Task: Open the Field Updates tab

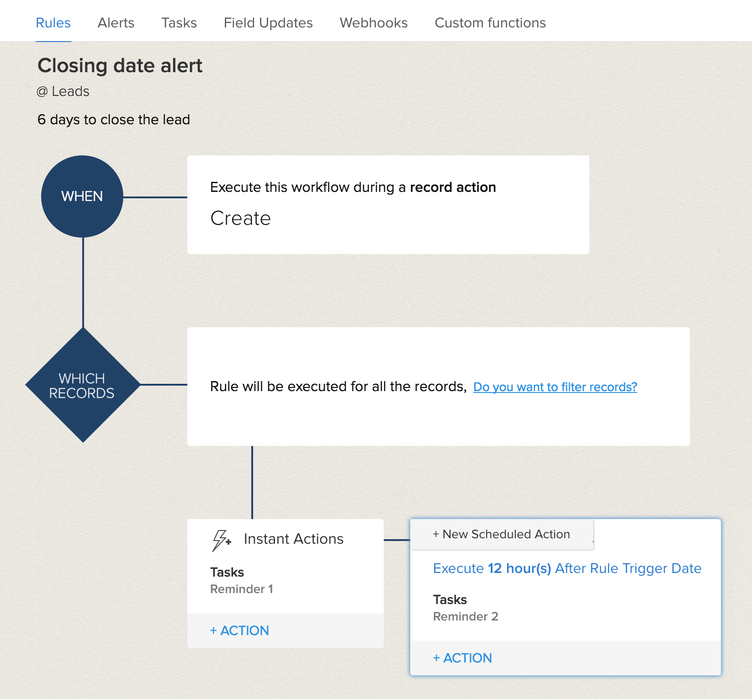Action: (x=268, y=23)
